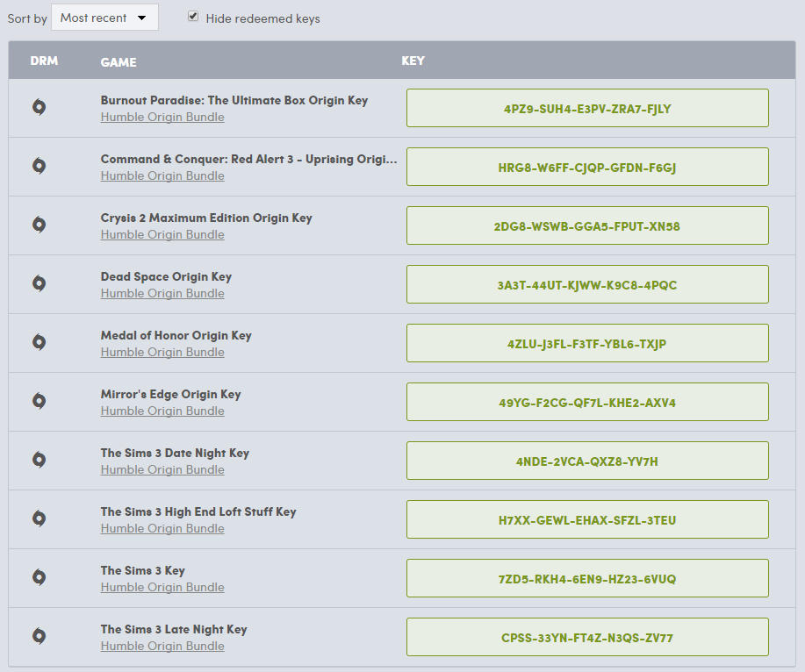Screen dimensions: 805x672
Task: Click Origin icon beside Dead Space
Action: 39,283
